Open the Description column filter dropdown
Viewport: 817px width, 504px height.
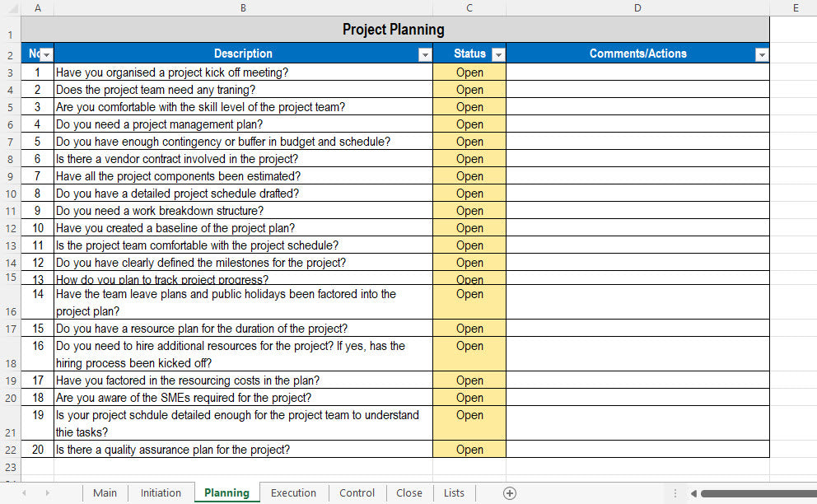425,54
